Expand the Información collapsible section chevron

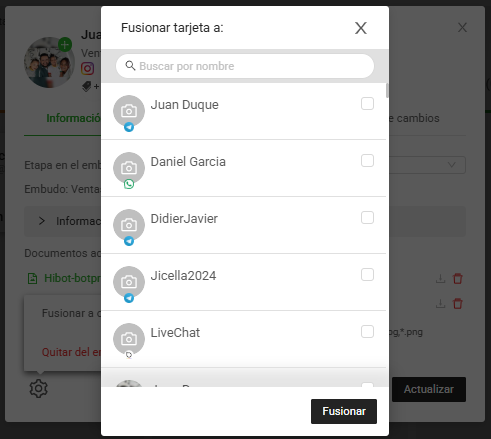tap(42, 221)
